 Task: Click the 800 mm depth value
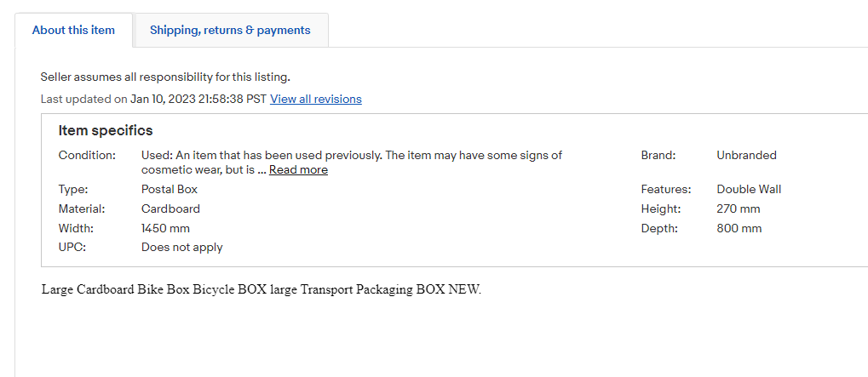click(x=739, y=229)
